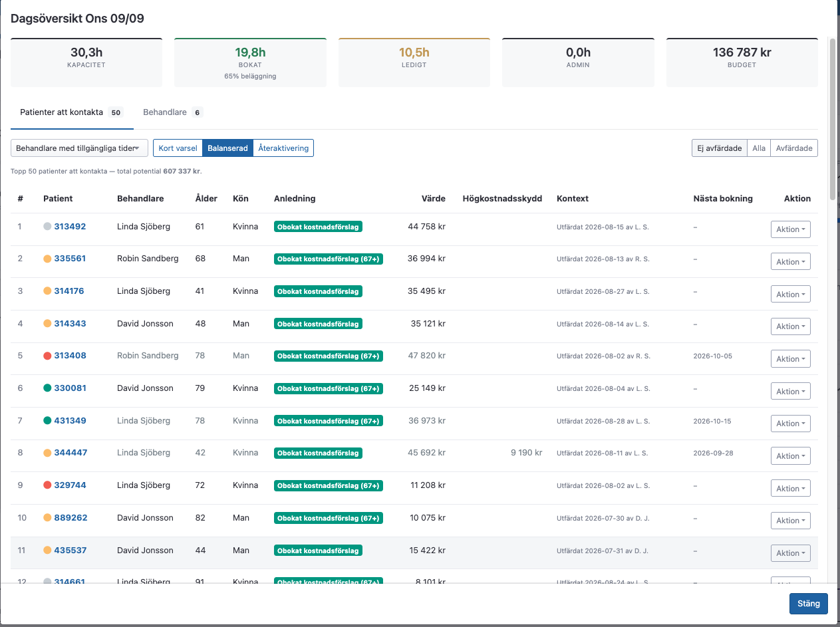Open patient link 329744
Viewport: 840px width, 627px height.
coord(70,485)
